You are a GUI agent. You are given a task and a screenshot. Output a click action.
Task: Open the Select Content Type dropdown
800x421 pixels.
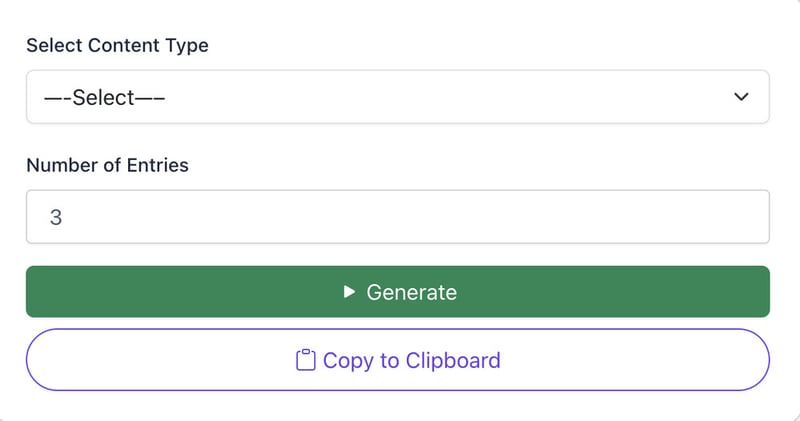397,97
